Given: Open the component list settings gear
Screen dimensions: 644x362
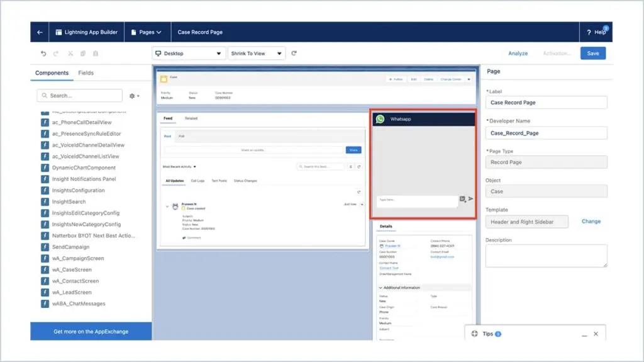Looking at the screenshot, I should [135, 96].
